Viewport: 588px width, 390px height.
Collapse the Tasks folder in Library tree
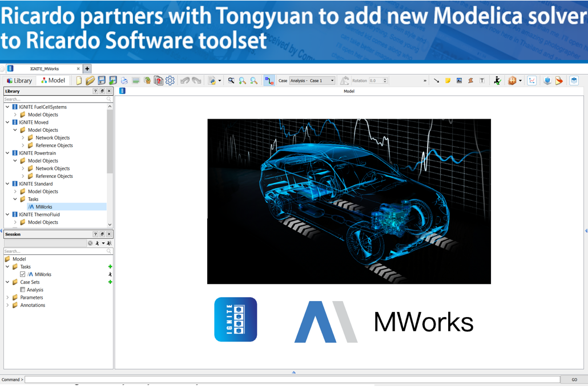tap(15, 199)
